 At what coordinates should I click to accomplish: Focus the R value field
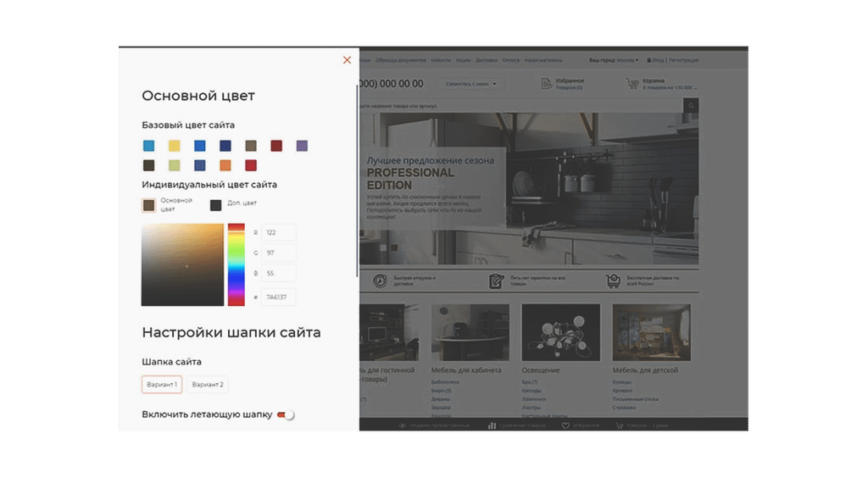click(x=278, y=232)
